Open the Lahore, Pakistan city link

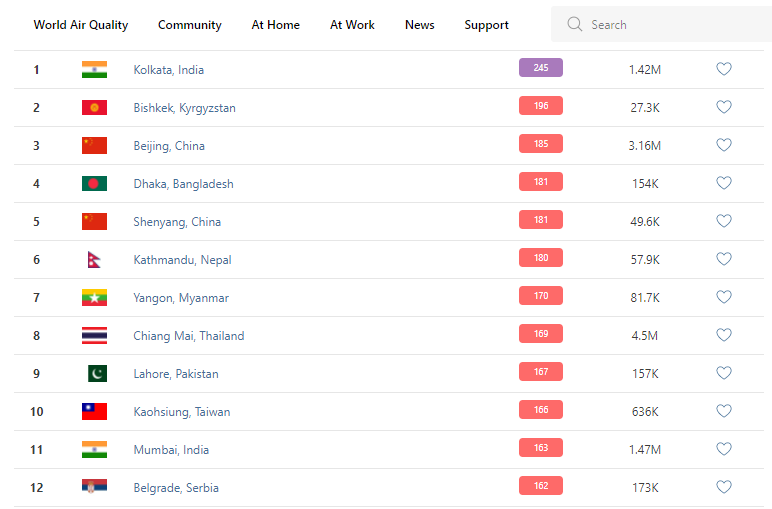[x=176, y=374]
